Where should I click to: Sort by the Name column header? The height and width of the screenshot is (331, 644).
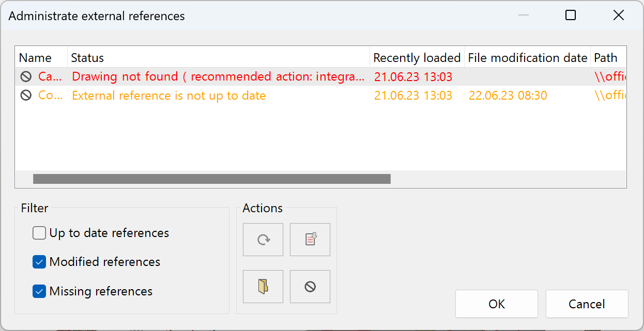point(41,57)
